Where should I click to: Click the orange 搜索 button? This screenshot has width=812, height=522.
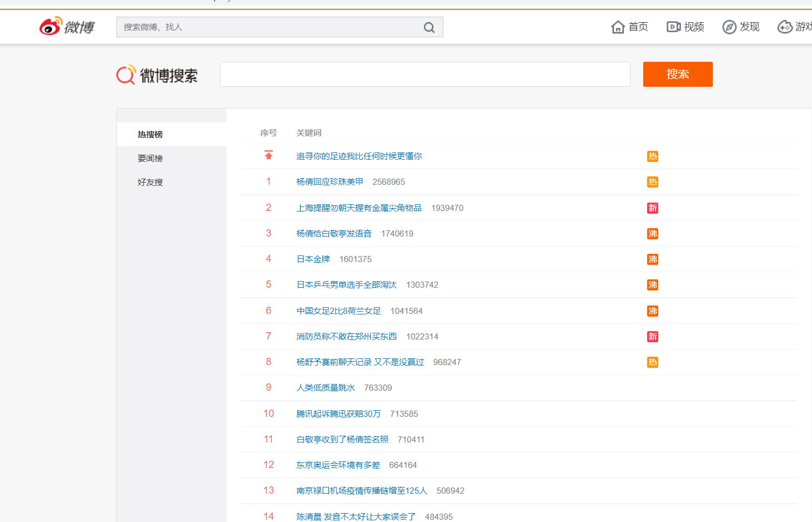click(x=678, y=74)
